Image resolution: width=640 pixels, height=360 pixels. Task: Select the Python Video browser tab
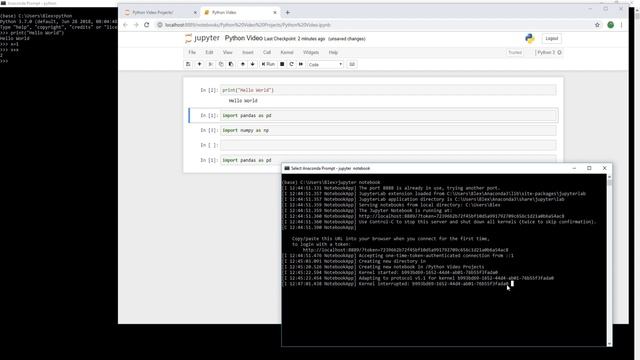(x=240, y=13)
